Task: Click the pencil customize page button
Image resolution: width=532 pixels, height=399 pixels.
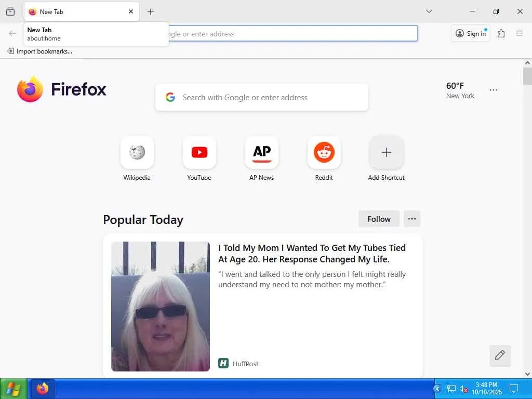Action: pos(500,355)
